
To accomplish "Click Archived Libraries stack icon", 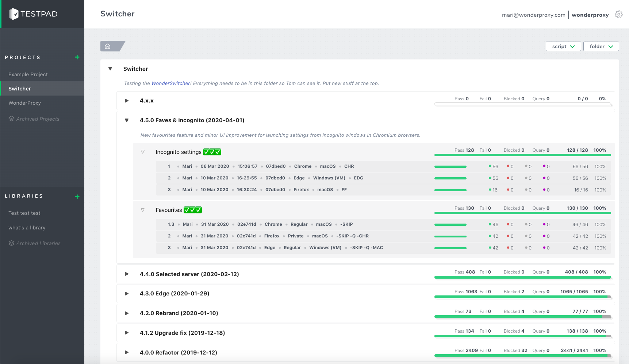I will click(x=12, y=243).
